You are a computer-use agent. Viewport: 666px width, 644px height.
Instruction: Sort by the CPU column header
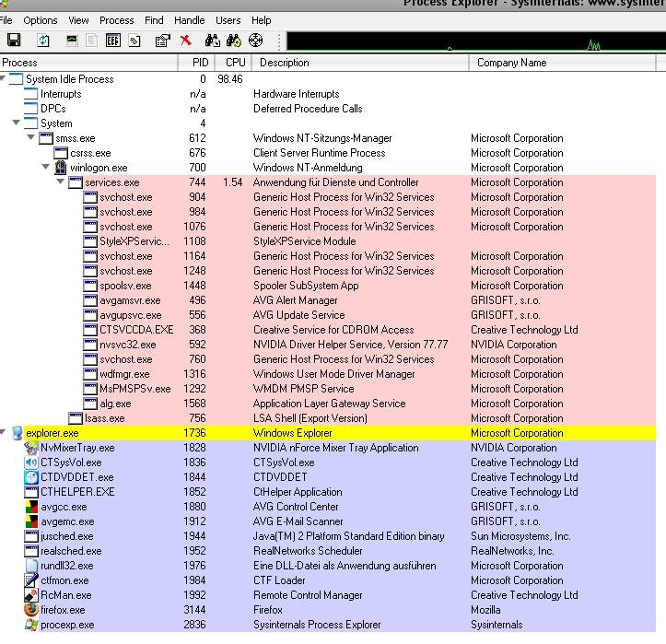(233, 63)
